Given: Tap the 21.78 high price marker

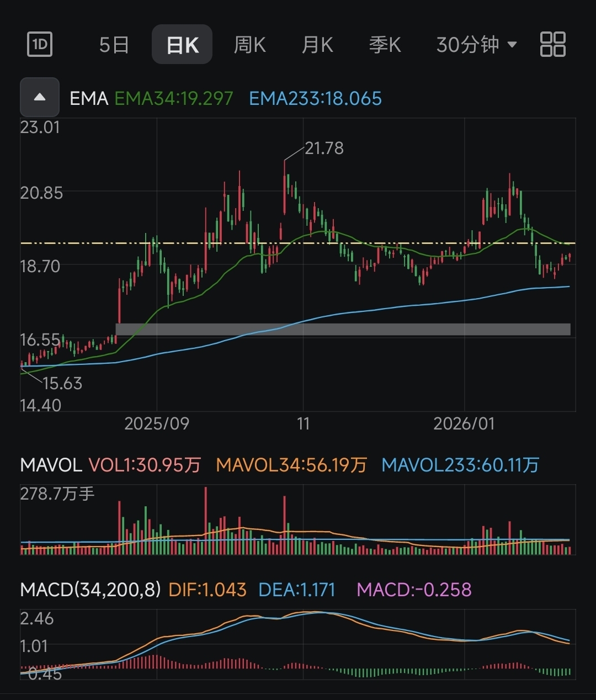Looking at the screenshot, I should coord(324,148).
